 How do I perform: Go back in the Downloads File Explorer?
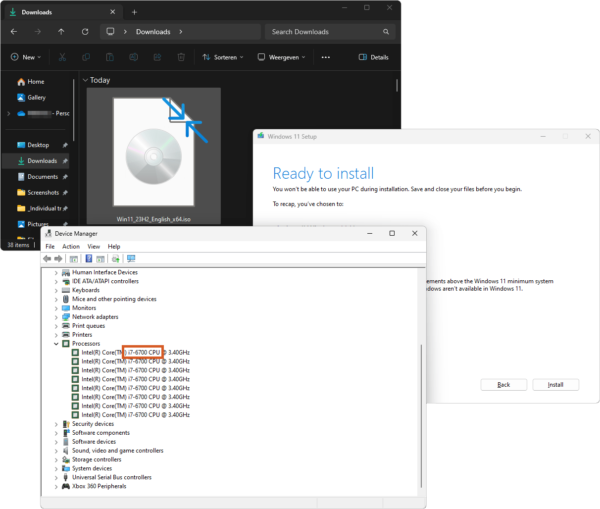click(x=14, y=32)
